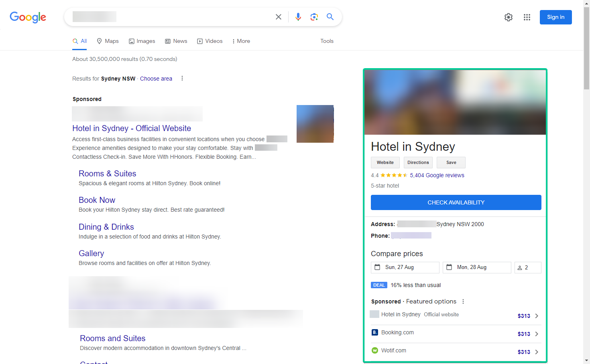The height and width of the screenshot is (364, 590).
Task: Open the check-out date Mon, 28 Aug field
Action: coord(477,267)
